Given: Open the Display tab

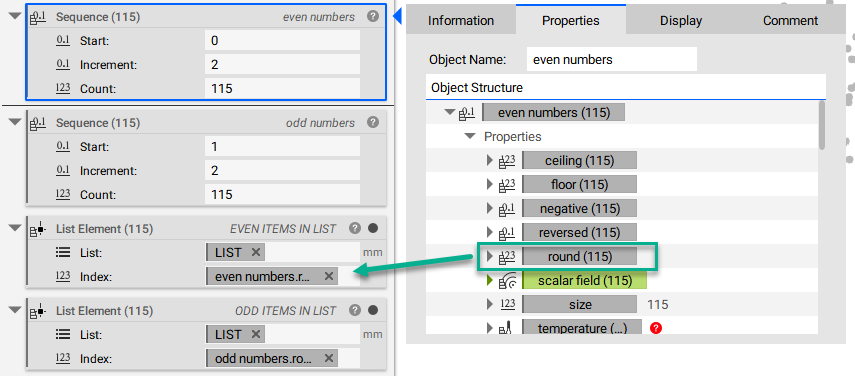Looking at the screenshot, I should (681, 21).
